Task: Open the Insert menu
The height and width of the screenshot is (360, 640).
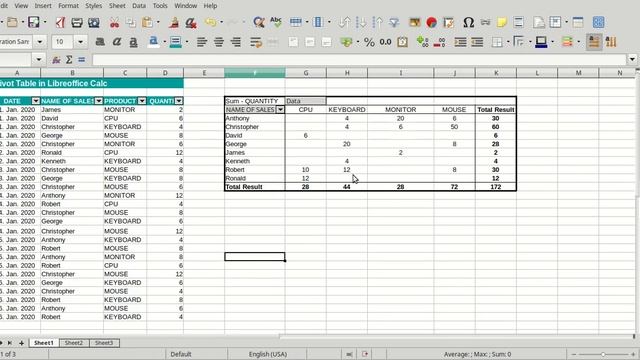Action: coord(43,6)
